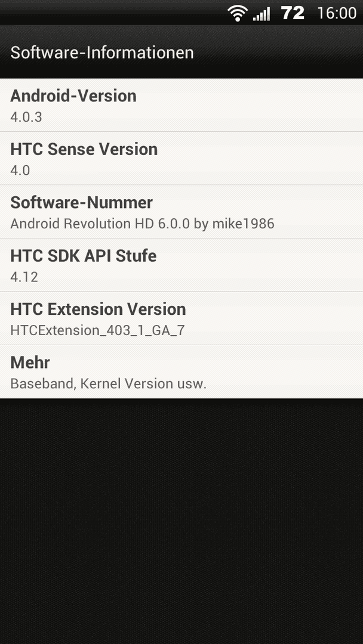Viewport: 363px width, 644px height.
Task: Tap the Software-Informationen header title
Action: pos(102,52)
